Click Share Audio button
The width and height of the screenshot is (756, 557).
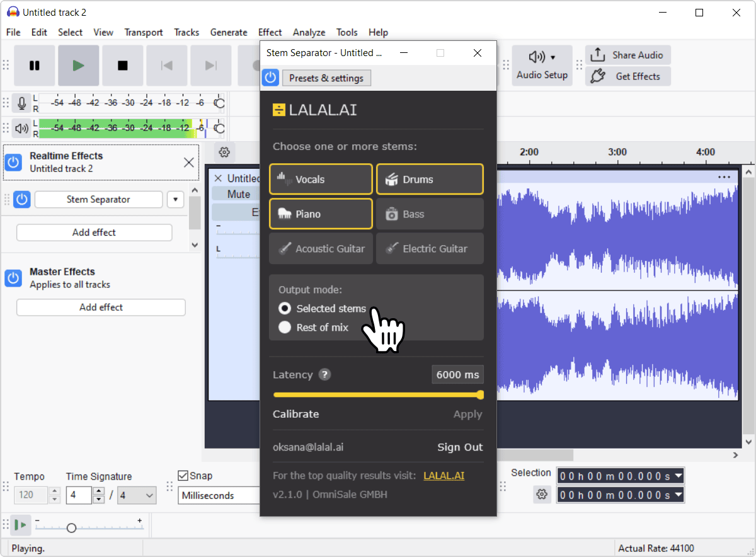[628, 55]
